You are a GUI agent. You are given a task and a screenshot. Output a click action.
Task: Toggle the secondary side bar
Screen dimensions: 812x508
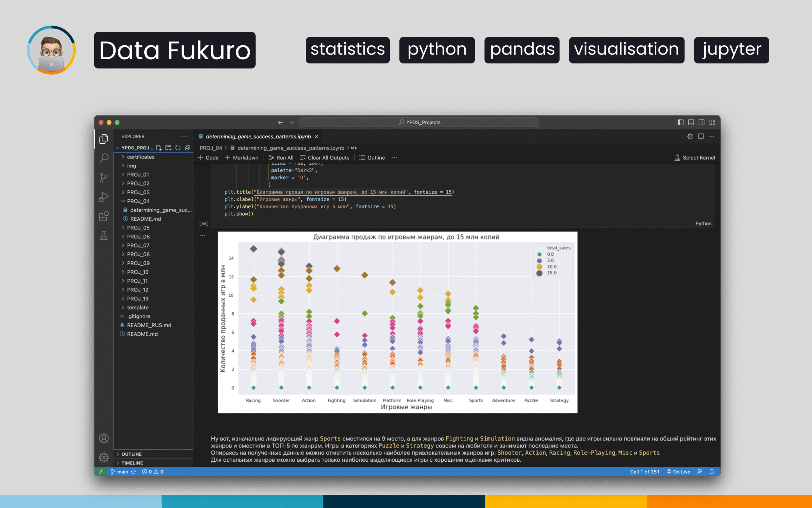(x=701, y=122)
